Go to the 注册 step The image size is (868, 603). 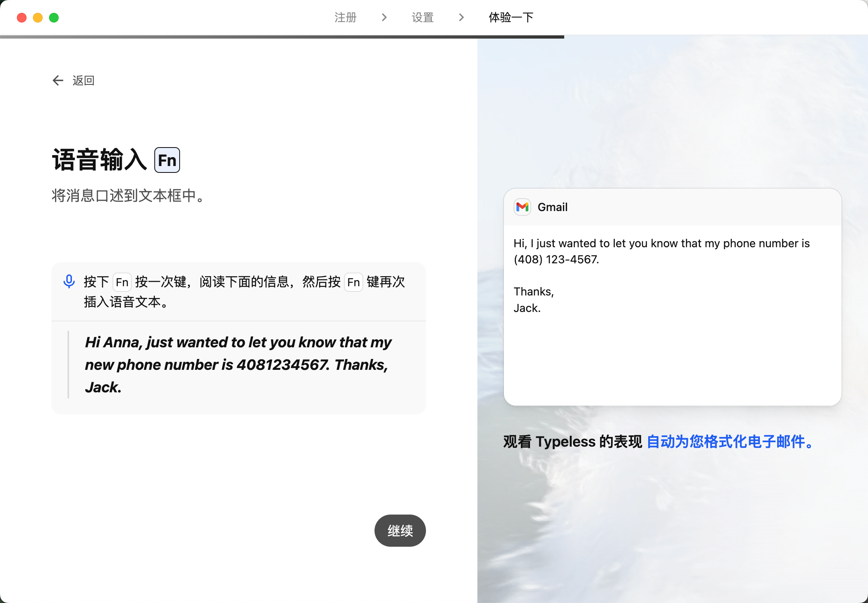pyautogui.click(x=345, y=17)
